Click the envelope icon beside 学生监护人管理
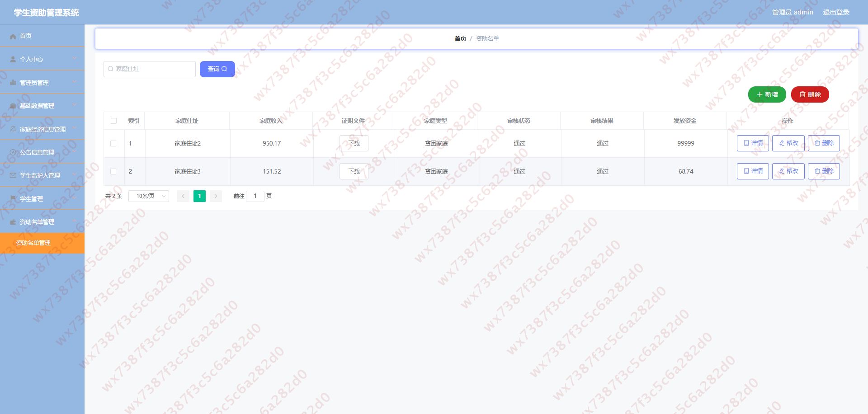868x414 pixels. point(13,175)
